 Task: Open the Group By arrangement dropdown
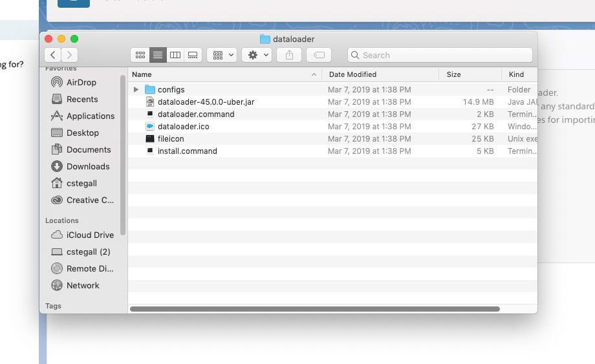[x=222, y=55]
